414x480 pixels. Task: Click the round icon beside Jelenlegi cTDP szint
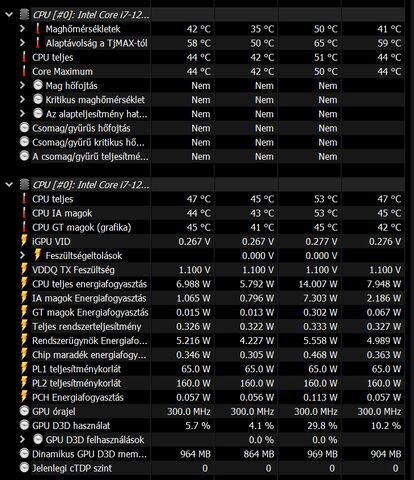click(24, 468)
